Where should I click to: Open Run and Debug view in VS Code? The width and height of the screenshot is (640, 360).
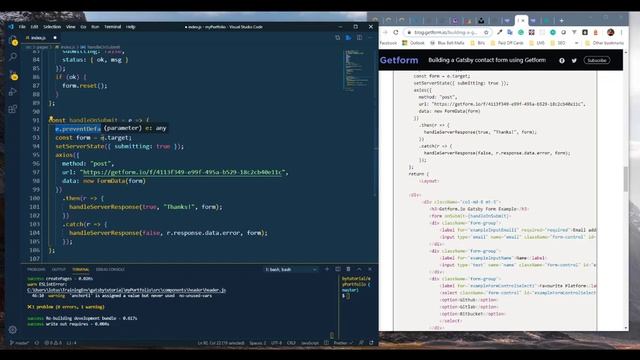pos(13,92)
